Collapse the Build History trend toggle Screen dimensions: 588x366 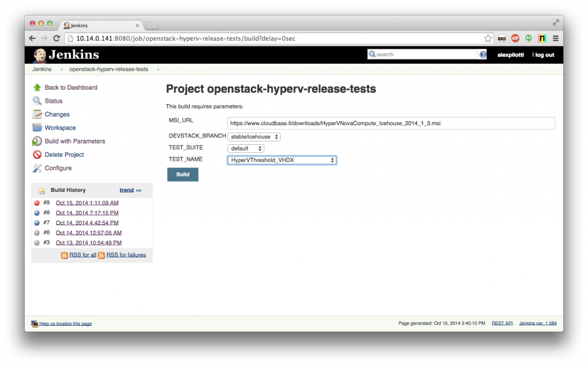tap(139, 190)
